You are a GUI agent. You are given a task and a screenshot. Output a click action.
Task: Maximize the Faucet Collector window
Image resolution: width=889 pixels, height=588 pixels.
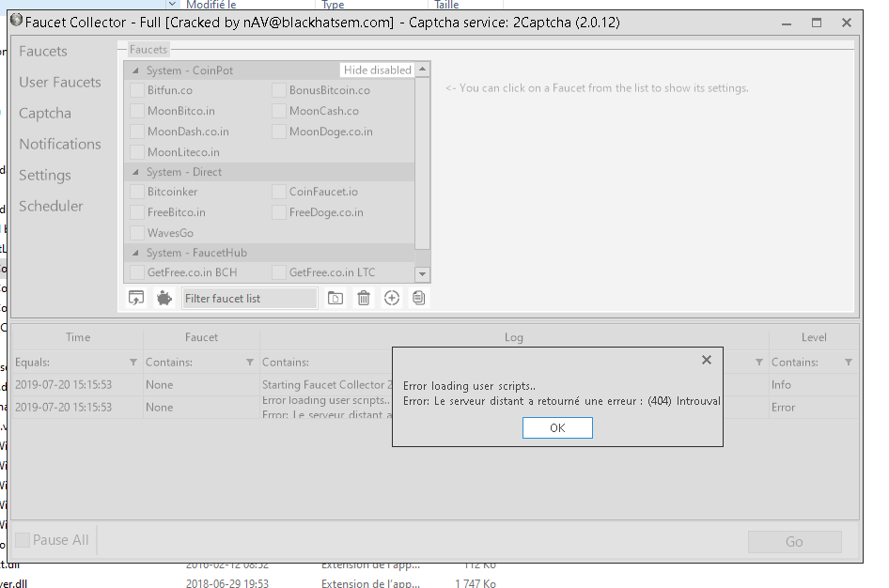click(x=817, y=23)
